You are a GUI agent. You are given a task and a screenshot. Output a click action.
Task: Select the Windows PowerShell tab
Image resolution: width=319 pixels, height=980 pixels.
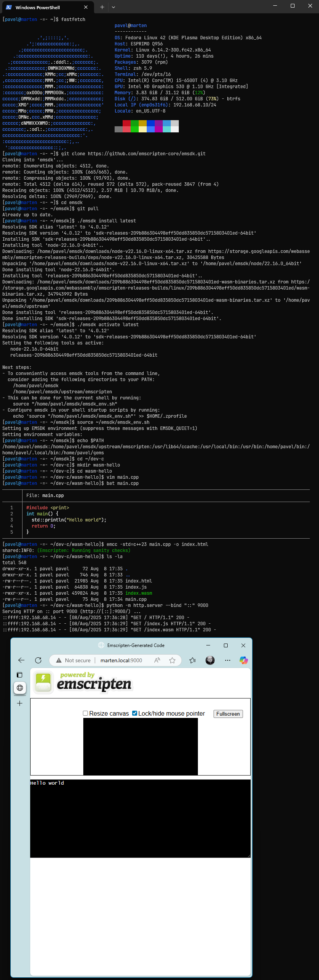(47, 7)
